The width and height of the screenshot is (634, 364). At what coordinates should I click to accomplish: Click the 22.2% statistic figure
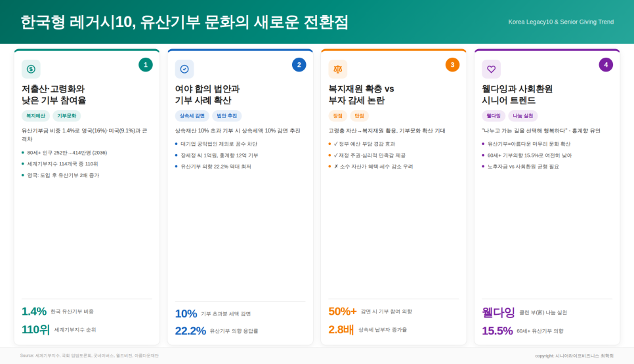pos(190,331)
